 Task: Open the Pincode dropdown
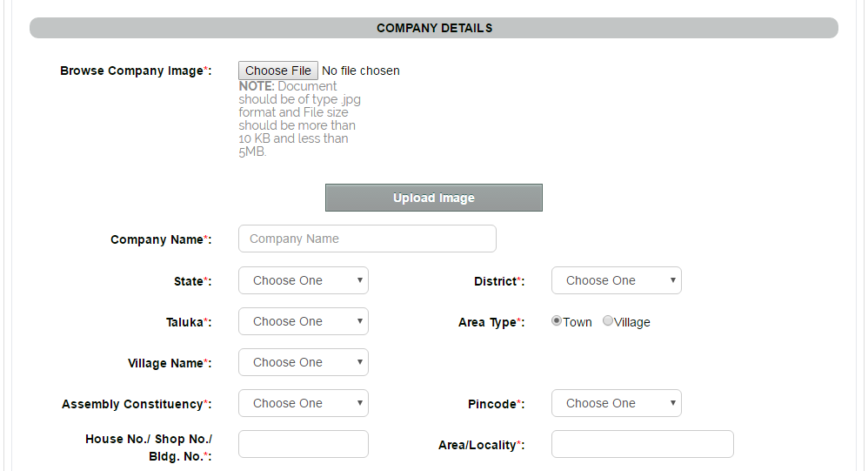pyautogui.click(x=616, y=403)
